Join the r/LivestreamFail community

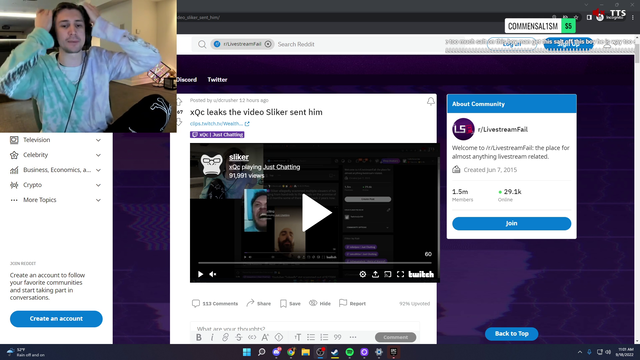tap(511, 223)
